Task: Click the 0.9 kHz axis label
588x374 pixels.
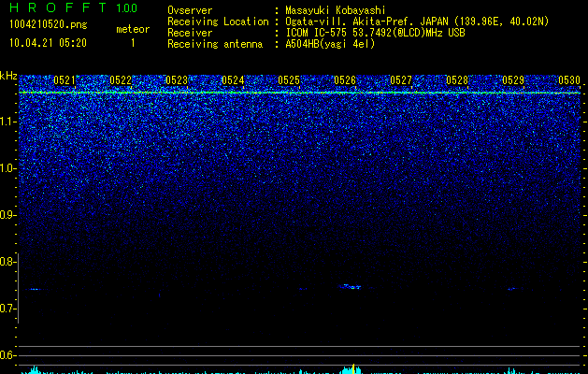Action: click(7, 214)
